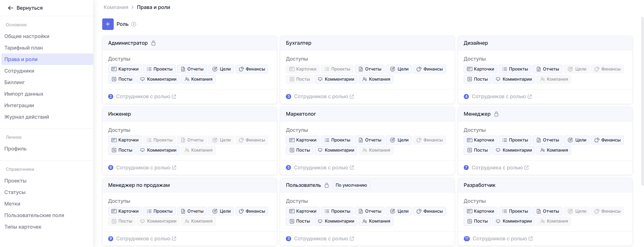The image size is (644, 247).
Task: Go to Журнал действий section
Action: (26, 117)
